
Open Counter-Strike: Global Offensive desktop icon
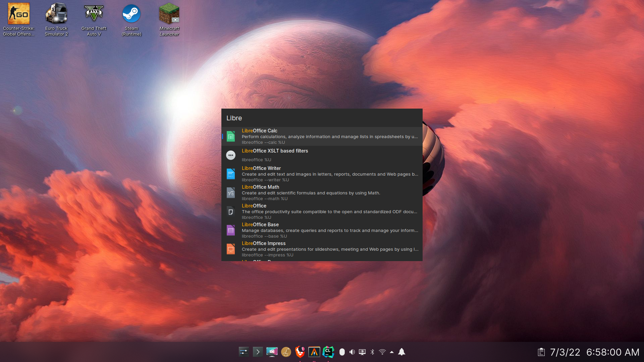pos(19,19)
